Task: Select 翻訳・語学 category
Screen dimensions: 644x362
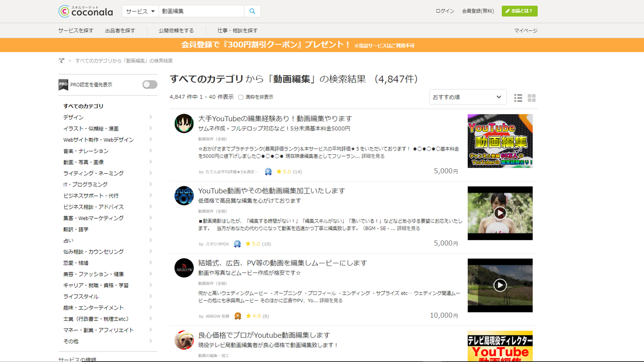Action: [x=76, y=229]
